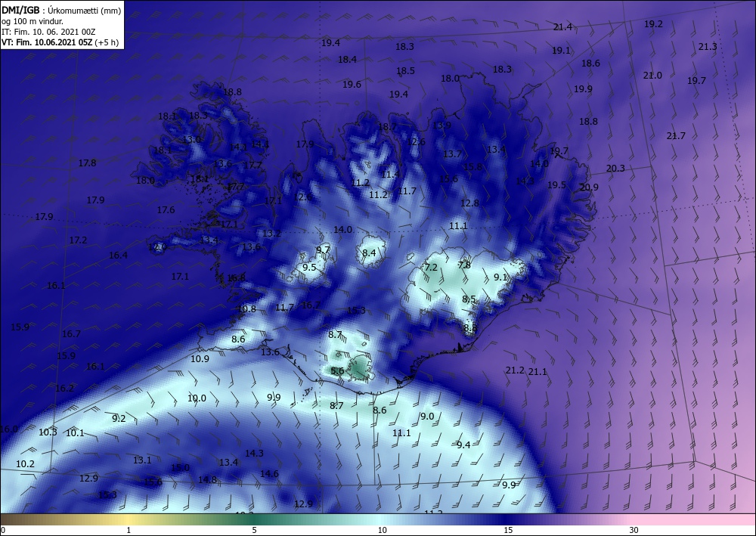Select the 10.0 value south of Reykjanes
The image size is (756, 536).
tap(197, 398)
